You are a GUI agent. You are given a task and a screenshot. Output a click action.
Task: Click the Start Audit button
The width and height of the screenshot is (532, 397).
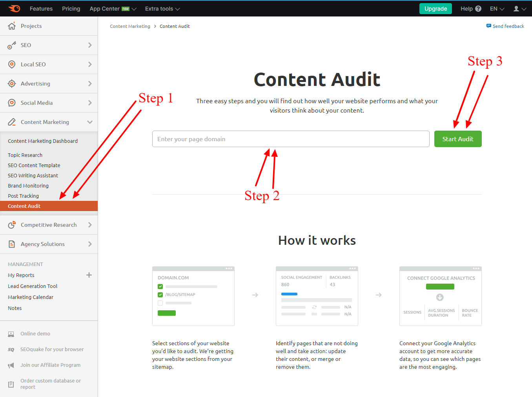pyautogui.click(x=458, y=139)
